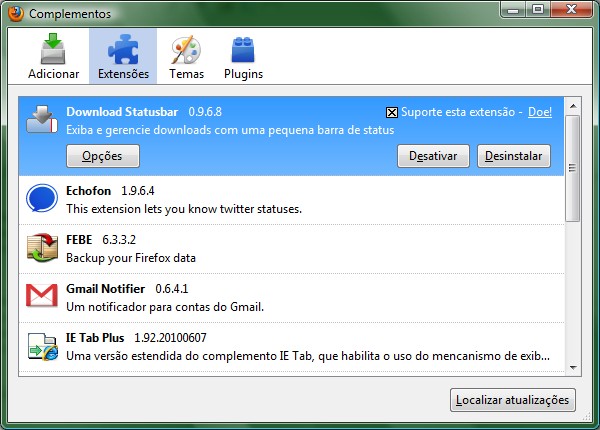The height and width of the screenshot is (430, 600).
Task: Select the Extensões puzzle piece icon
Action: pos(123,49)
